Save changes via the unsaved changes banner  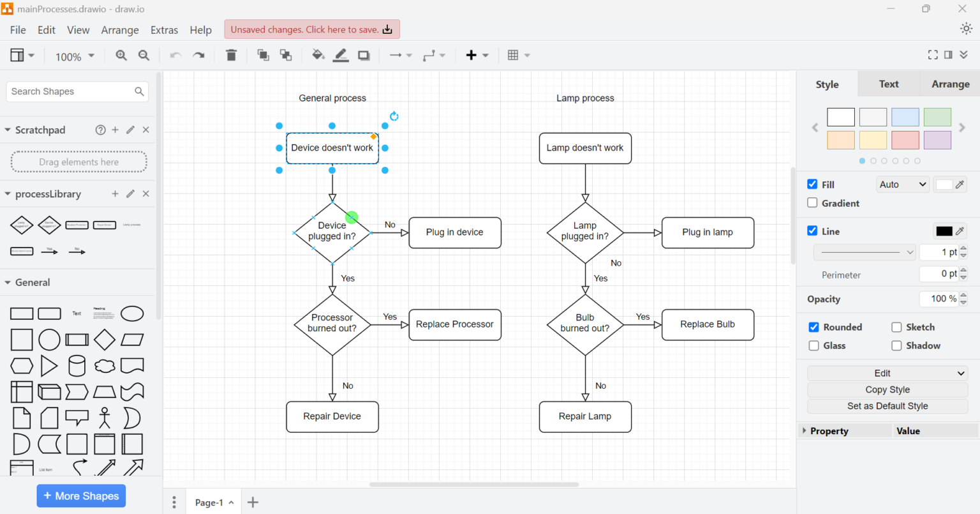click(311, 29)
